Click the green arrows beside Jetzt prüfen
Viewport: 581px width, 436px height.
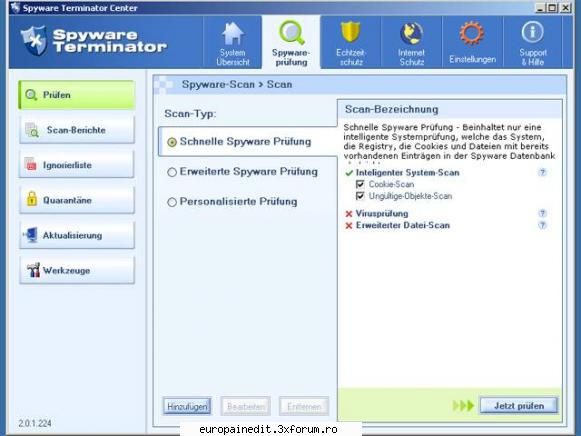(463, 406)
